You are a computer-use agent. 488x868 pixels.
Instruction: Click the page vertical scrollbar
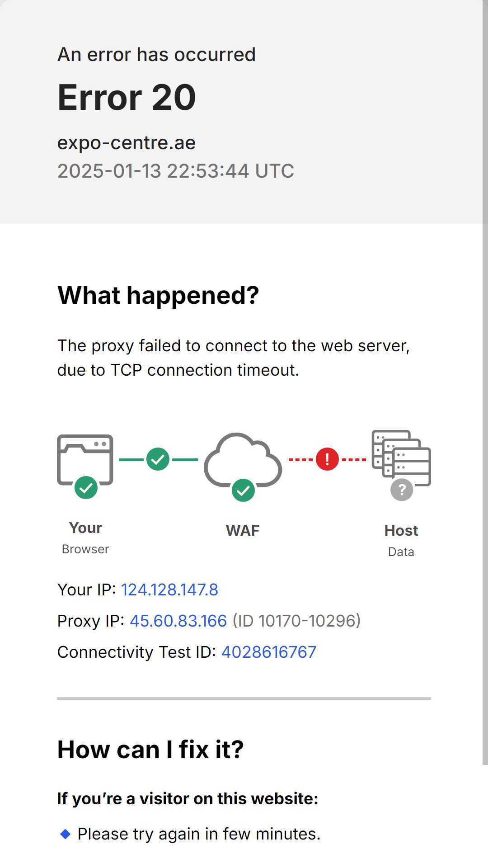(485, 382)
